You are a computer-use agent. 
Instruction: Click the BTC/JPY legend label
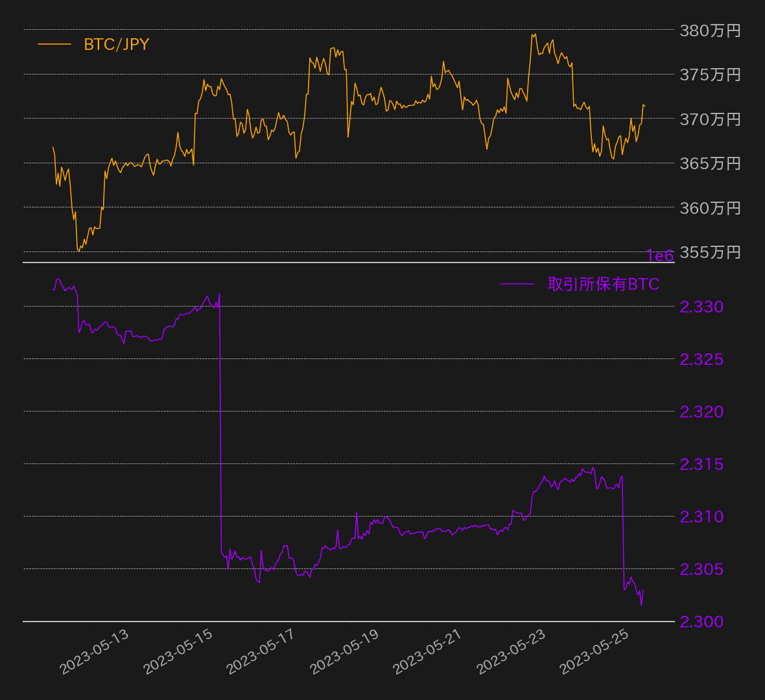point(116,45)
